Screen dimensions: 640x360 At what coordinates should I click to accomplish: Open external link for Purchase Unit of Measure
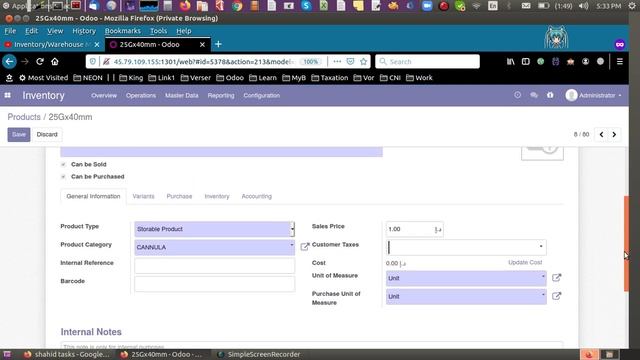coord(556,296)
